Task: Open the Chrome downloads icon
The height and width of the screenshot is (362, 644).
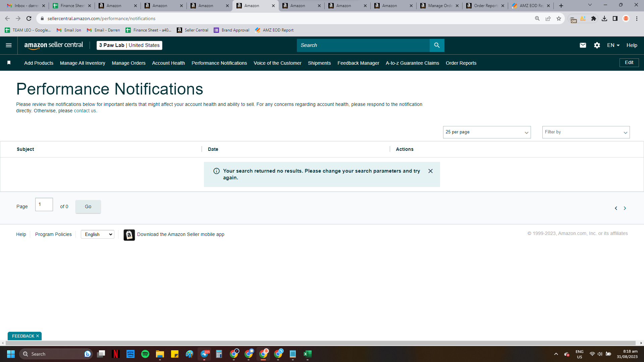Action: pyautogui.click(x=604, y=18)
